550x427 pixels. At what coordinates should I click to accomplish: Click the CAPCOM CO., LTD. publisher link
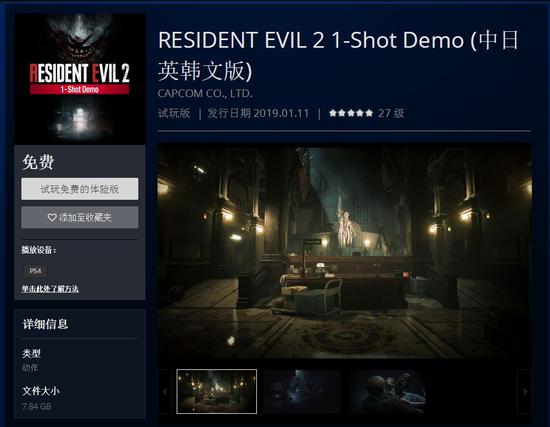click(205, 94)
